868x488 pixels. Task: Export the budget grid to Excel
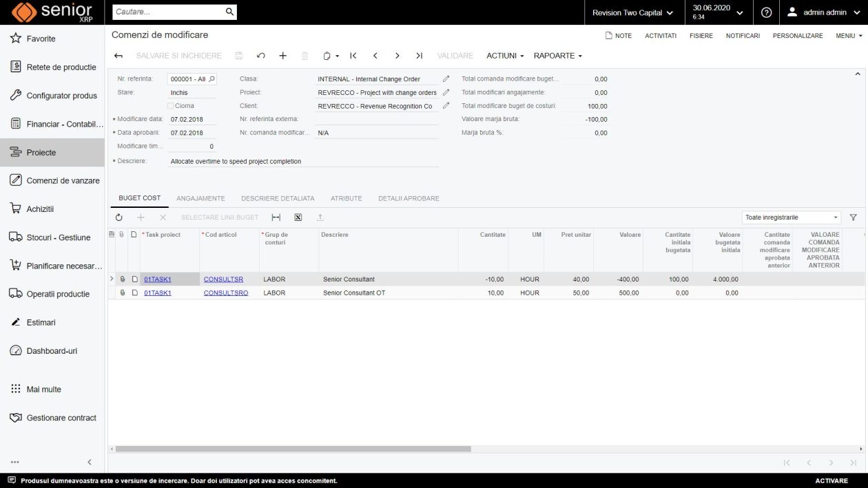(x=298, y=217)
